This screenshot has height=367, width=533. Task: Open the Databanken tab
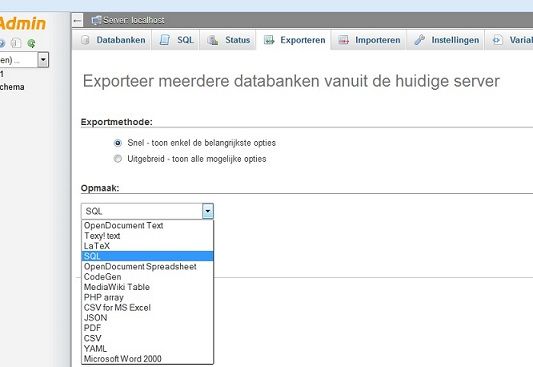click(111, 40)
